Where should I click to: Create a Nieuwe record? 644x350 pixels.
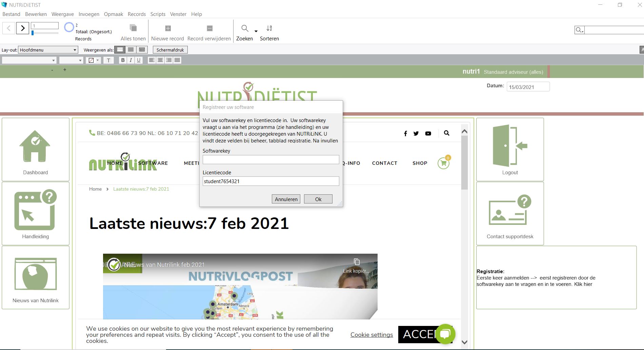[168, 28]
